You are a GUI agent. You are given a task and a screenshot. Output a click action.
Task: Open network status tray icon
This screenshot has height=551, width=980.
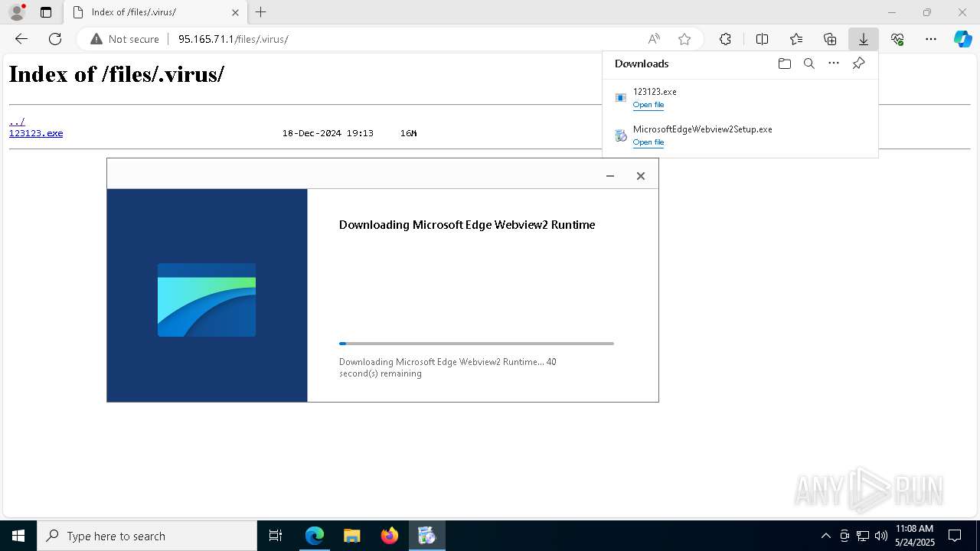pyautogui.click(x=863, y=536)
